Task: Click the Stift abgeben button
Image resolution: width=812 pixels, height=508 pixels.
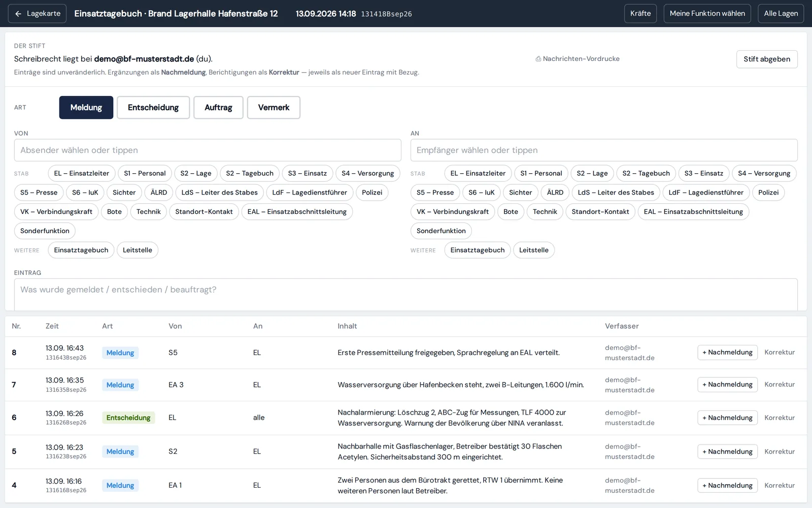Action: pos(767,59)
